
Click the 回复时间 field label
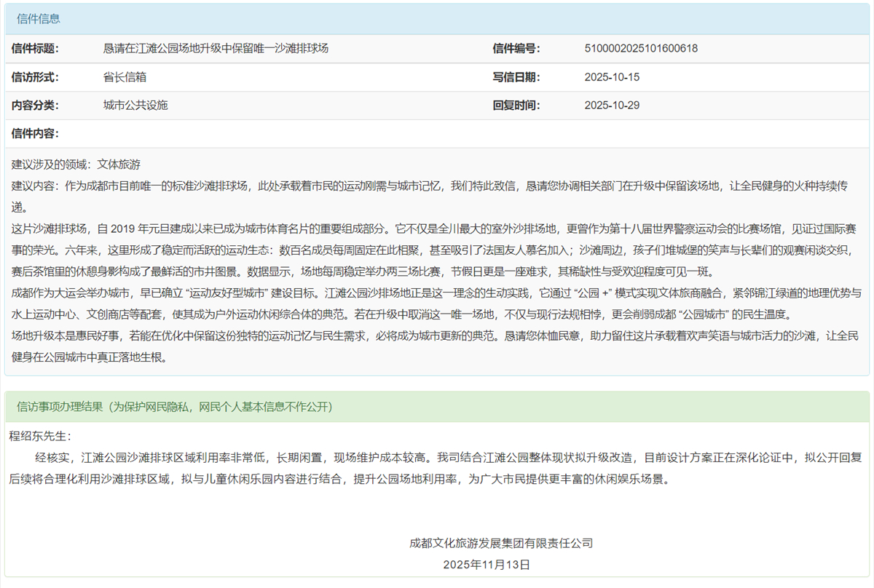(x=516, y=106)
